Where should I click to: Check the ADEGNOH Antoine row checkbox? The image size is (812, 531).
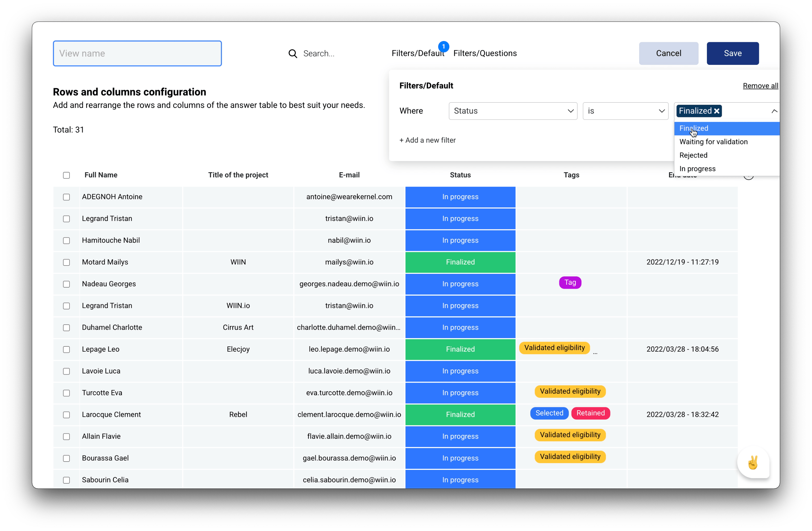(x=67, y=197)
